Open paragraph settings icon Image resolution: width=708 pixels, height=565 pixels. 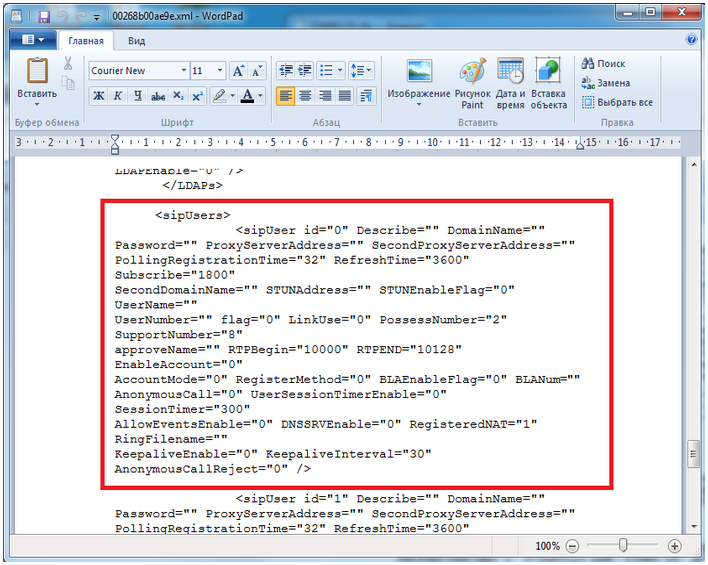point(366,96)
